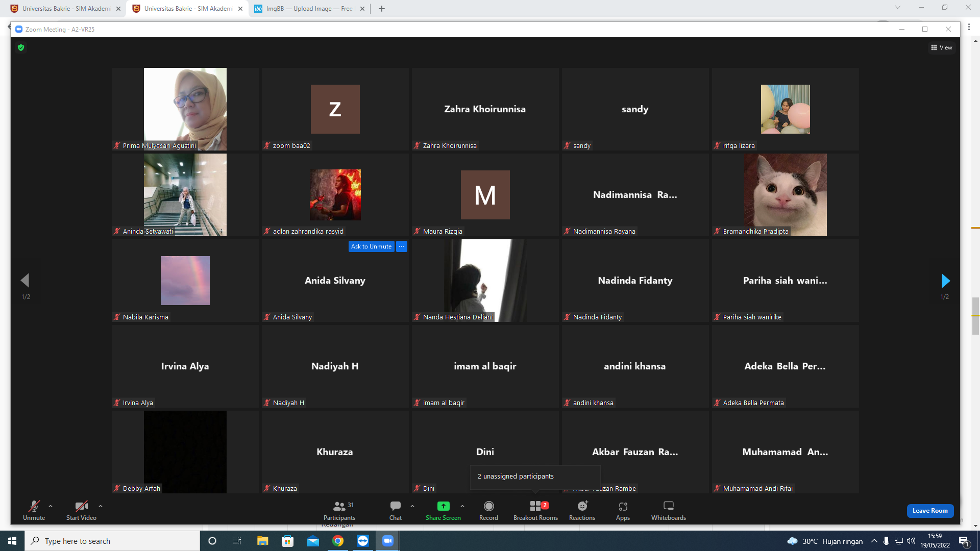Screen dimensions: 980x551
Task: Go to next page of participants
Action: (945, 281)
